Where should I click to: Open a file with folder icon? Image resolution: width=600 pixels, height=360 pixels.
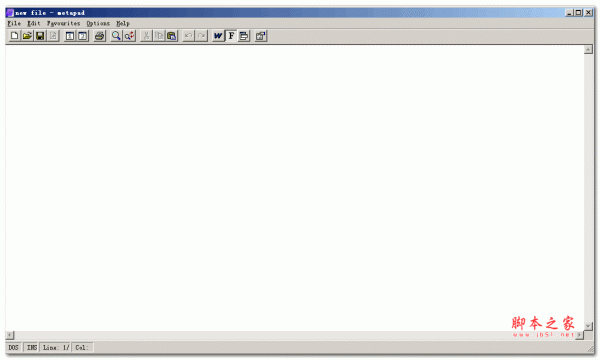[27, 36]
